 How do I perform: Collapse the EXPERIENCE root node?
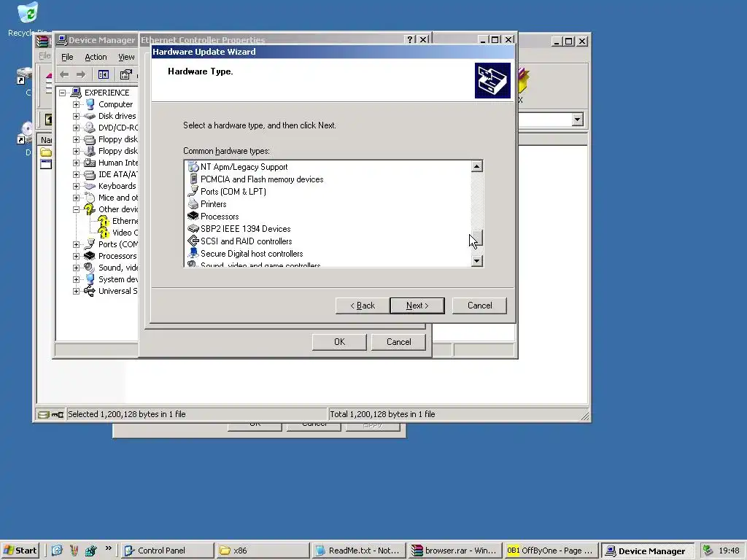coord(63,93)
